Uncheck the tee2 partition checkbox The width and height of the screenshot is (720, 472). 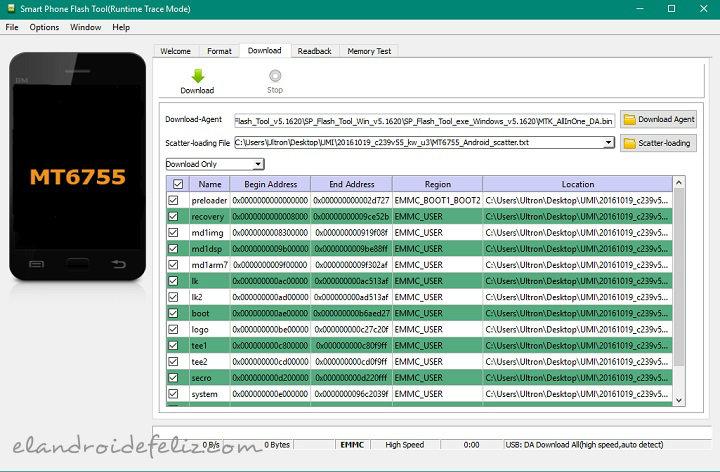click(173, 361)
